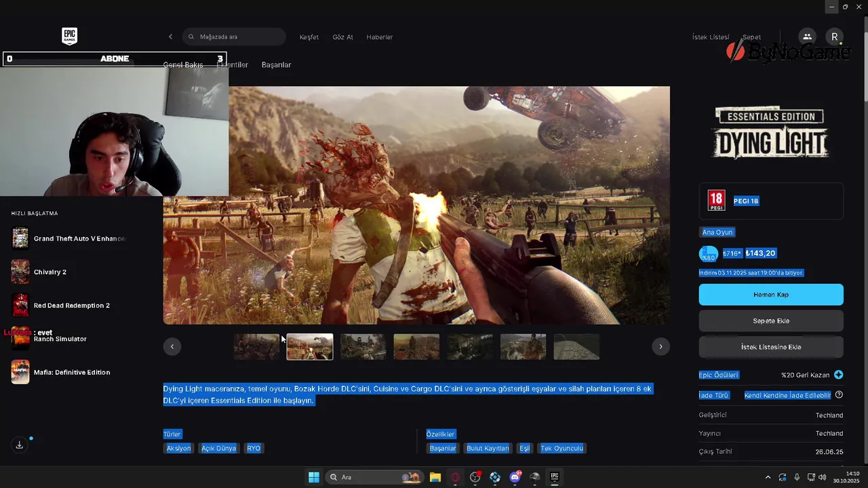Open the R profile avatar menu

[834, 37]
